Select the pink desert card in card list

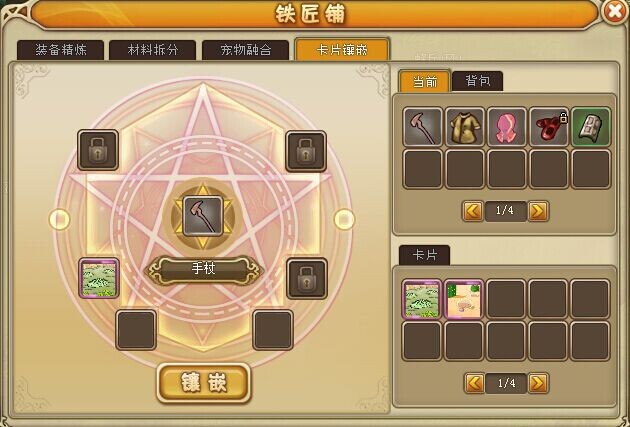[x=464, y=300]
